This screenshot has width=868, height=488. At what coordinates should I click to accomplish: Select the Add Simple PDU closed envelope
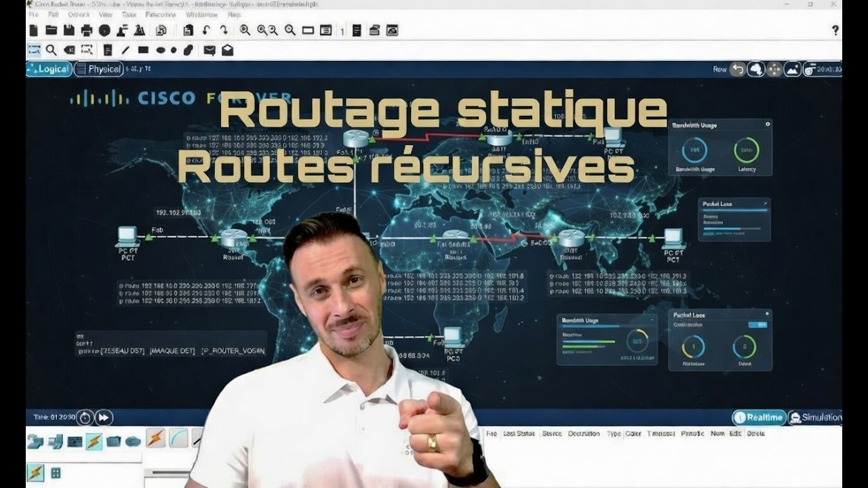tap(210, 49)
